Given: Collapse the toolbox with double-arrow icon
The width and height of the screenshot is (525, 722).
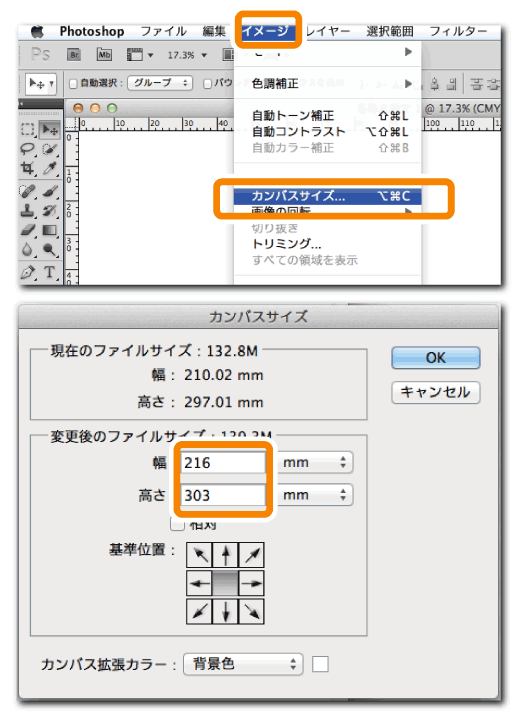Looking at the screenshot, I should pyautogui.click(x=21, y=104).
